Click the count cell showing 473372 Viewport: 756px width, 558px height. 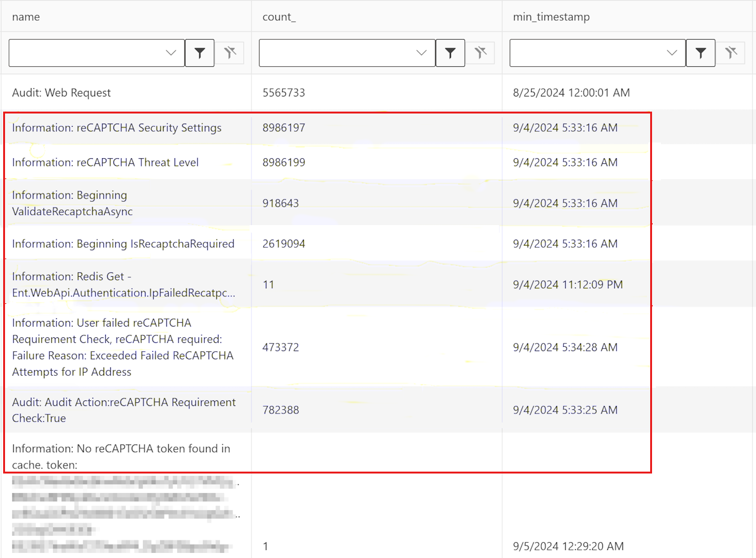pos(281,347)
